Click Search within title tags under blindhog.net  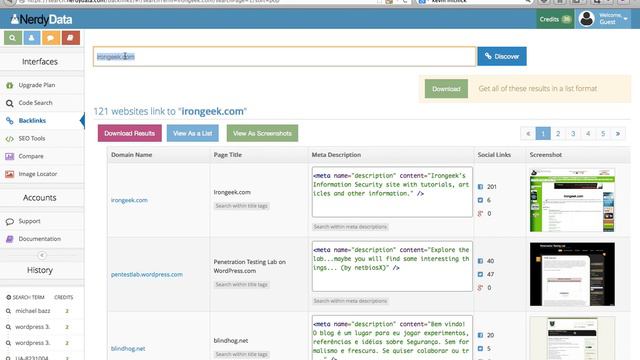pos(242,354)
